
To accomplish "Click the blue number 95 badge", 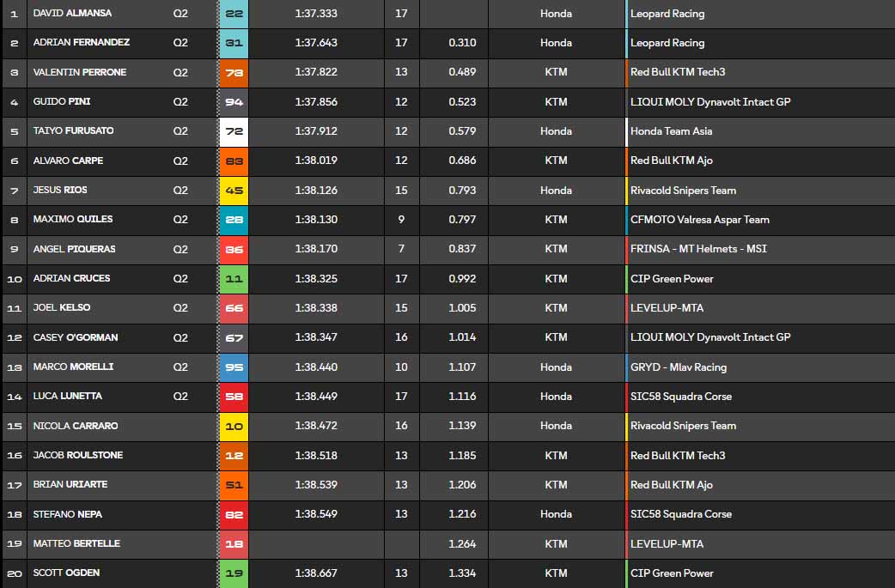I will point(234,367).
